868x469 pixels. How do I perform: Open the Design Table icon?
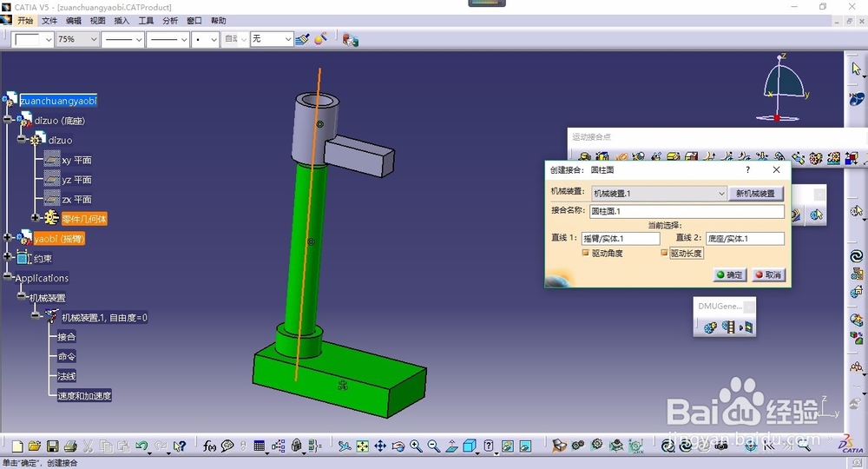259,446
